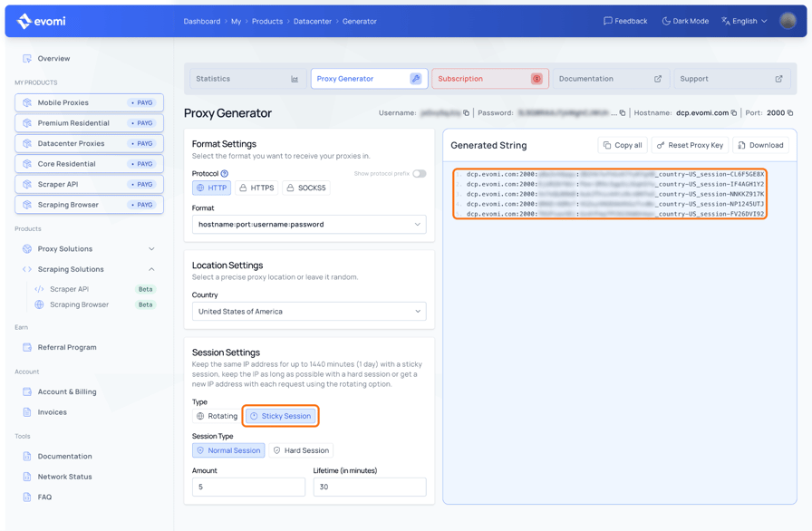This screenshot has width=812, height=531.
Task: Click the Scraper API code icon under Scraping Solutions
Action: [x=39, y=289]
